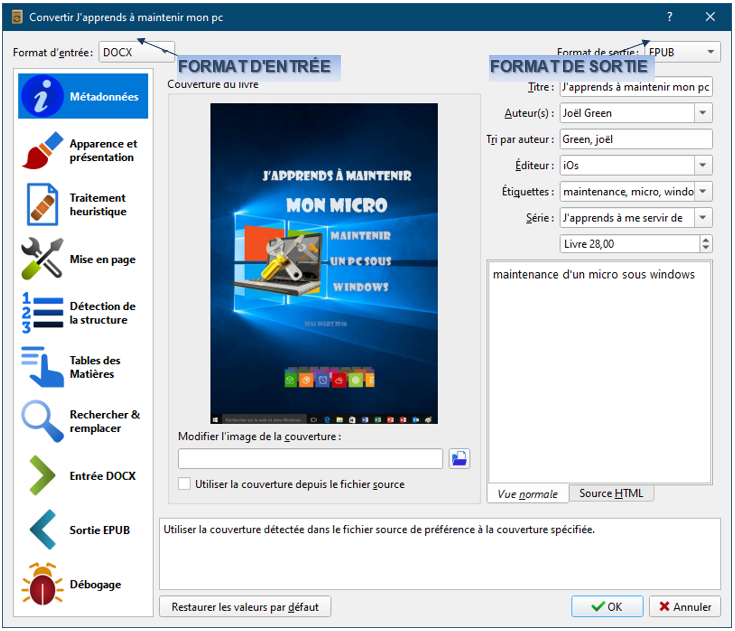
Task: Expand the Éditeur dropdown arrow
Action: (703, 165)
